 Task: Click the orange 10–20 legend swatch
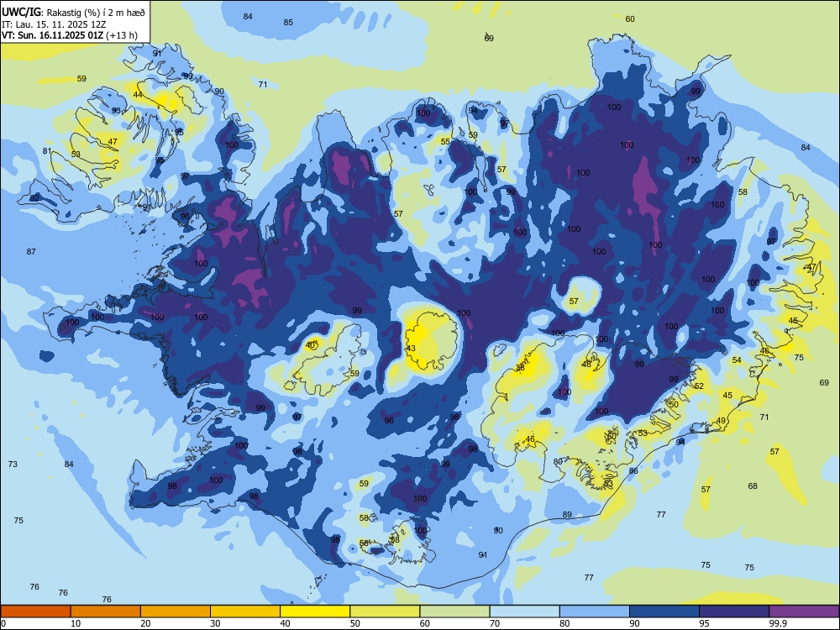pyautogui.click(x=106, y=612)
